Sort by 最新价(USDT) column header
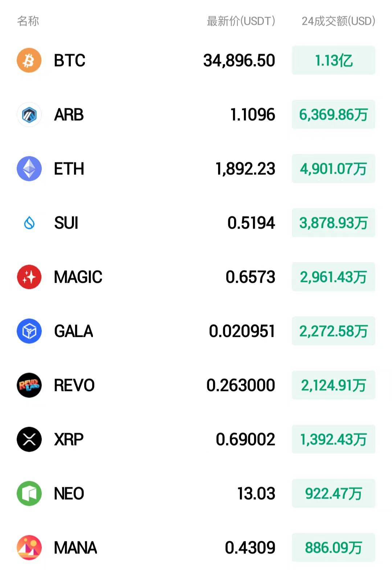 pyautogui.click(x=241, y=21)
